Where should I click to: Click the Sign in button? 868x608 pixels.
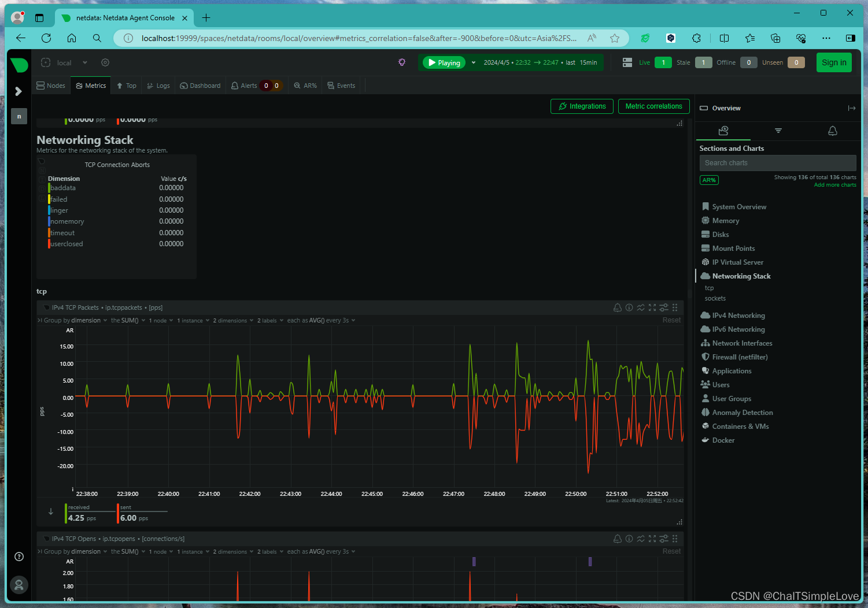[834, 62]
